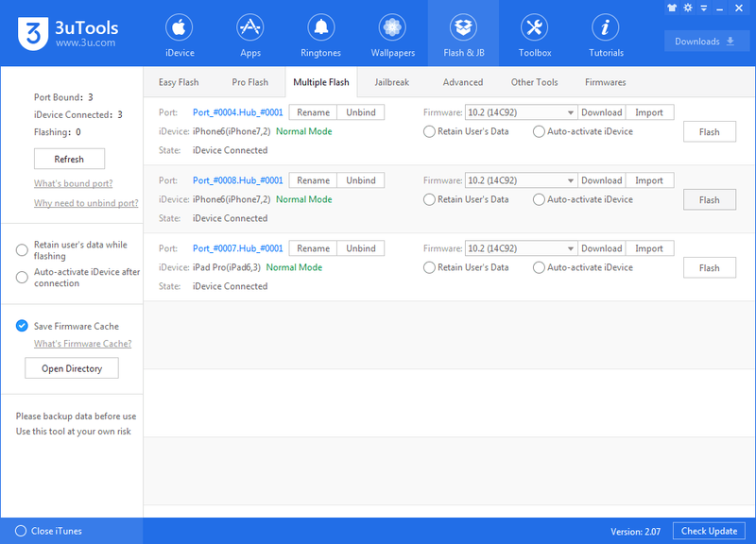Enable Auto-activate iDevice for Port_#0004

point(539,131)
